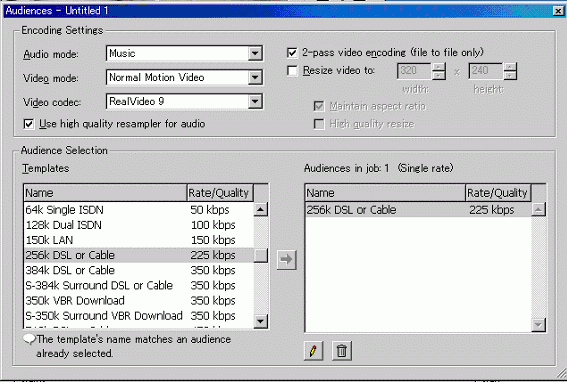Click Audiences in job Rate/Quality column header
The width and height of the screenshot is (567, 382).
[x=498, y=193]
